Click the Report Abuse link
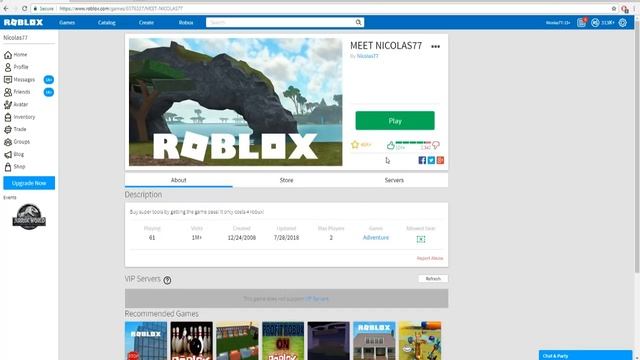The height and width of the screenshot is (360, 640). coord(429,258)
